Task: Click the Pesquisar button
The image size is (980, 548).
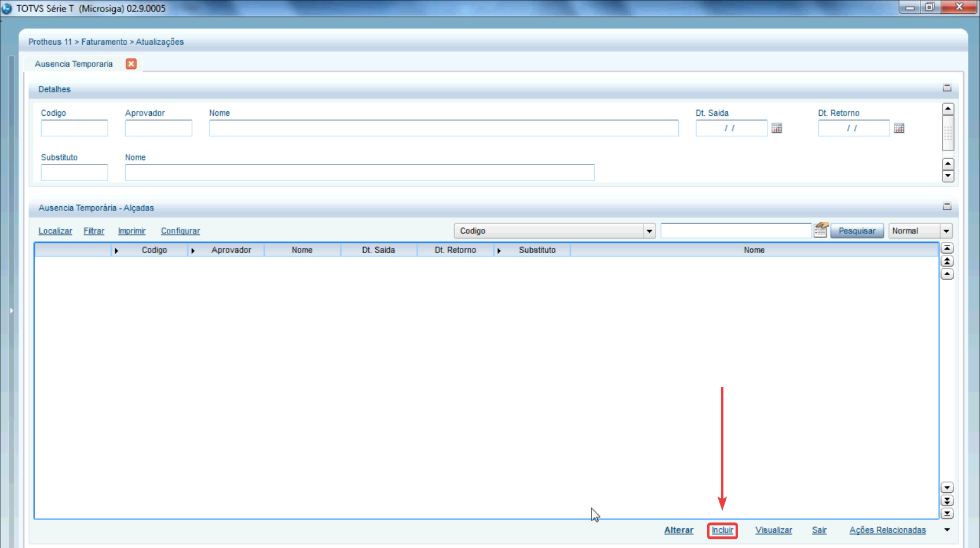Action: click(x=857, y=231)
